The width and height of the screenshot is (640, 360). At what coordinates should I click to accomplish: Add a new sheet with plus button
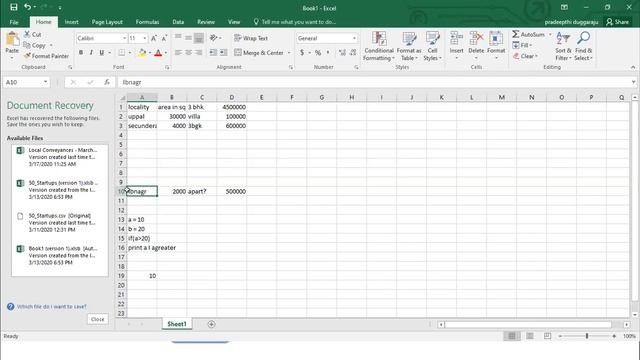[x=211, y=324]
